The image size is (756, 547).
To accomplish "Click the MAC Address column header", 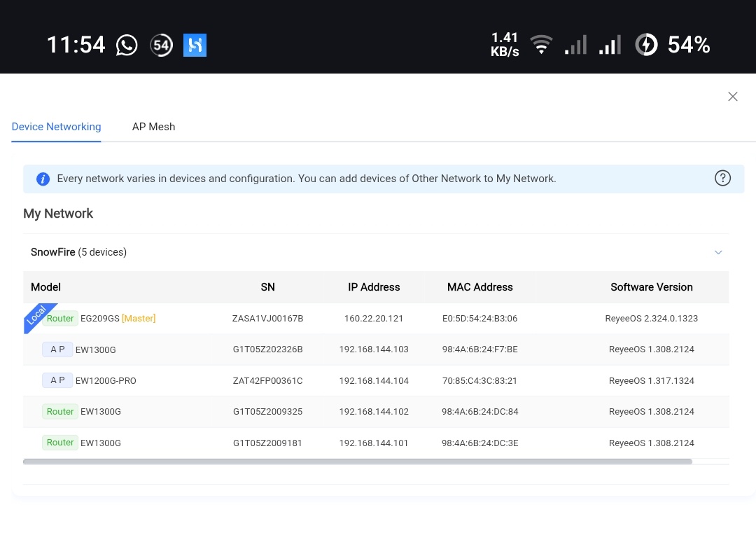I will pos(480,287).
